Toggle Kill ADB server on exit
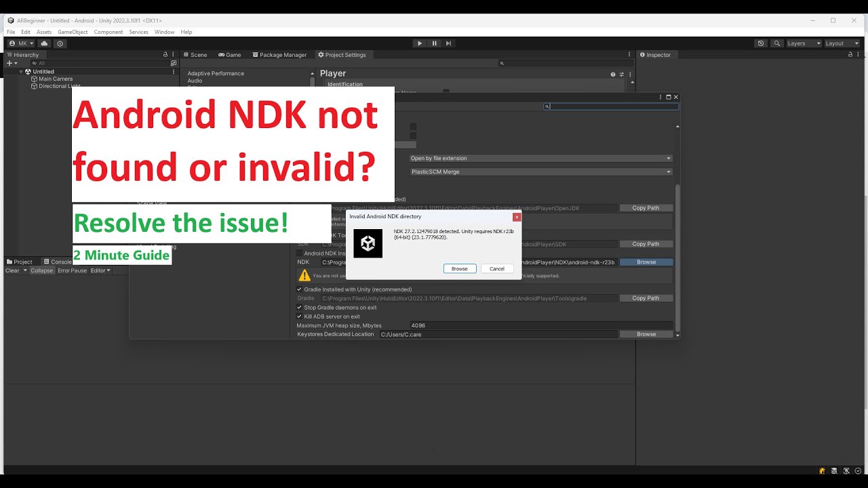The height and width of the screenshot is (488, 868). pos(300,317)
